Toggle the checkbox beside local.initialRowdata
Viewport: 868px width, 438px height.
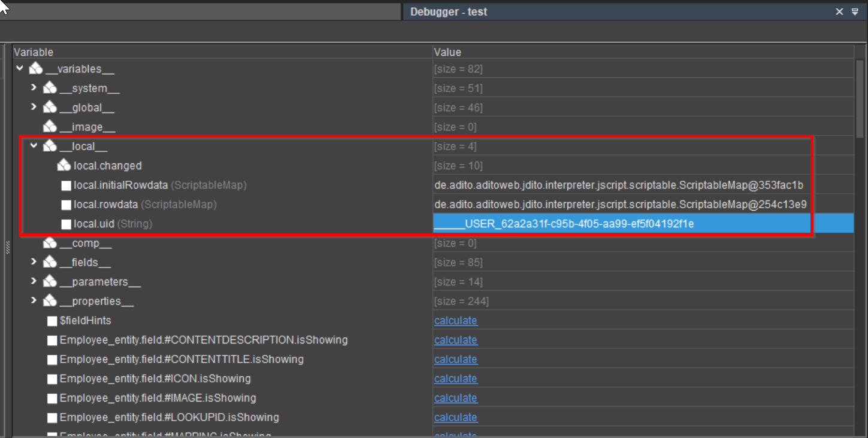tap(66, 185)
